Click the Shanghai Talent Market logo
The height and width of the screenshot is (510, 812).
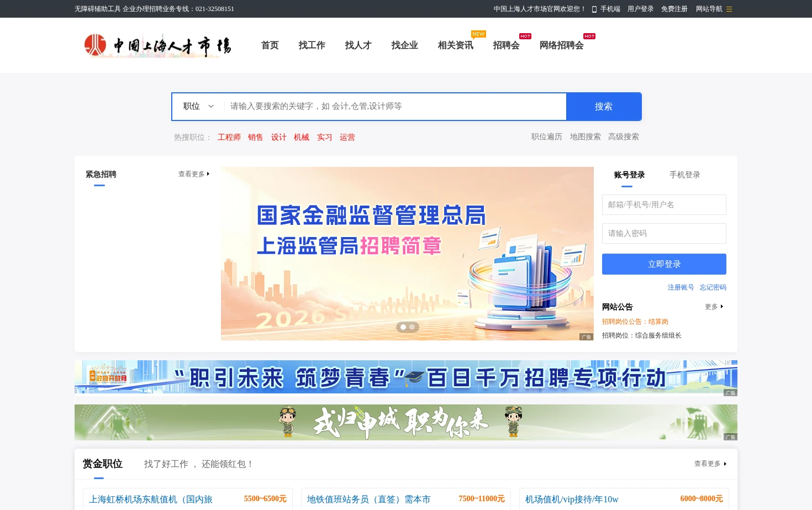coord(157,45)
